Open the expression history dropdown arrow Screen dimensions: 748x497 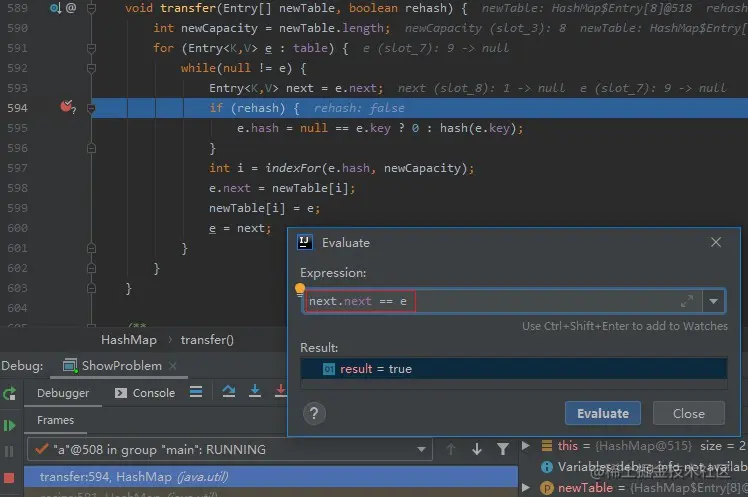tap(714, 301)
